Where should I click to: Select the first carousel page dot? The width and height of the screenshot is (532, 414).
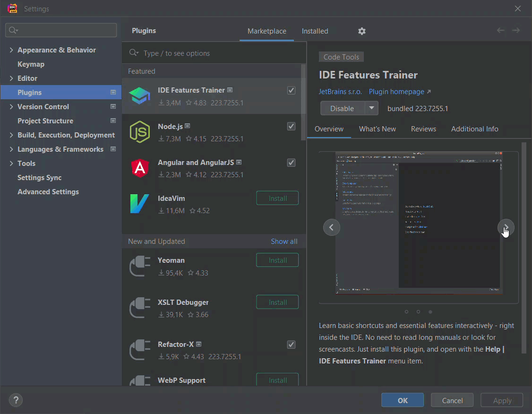point(406,312)
